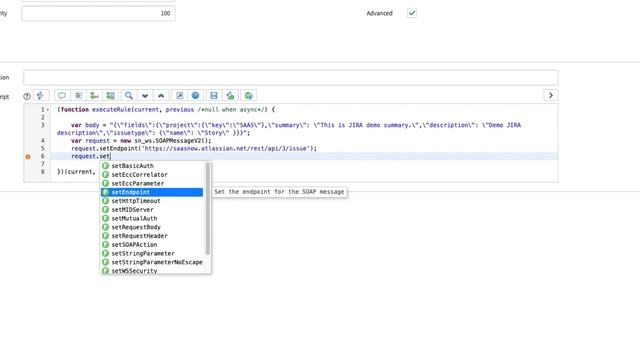The height and width of the screenshot is (360, 640).
Task: Click the last green toolbar icon
Action: (x=249, y=96)
